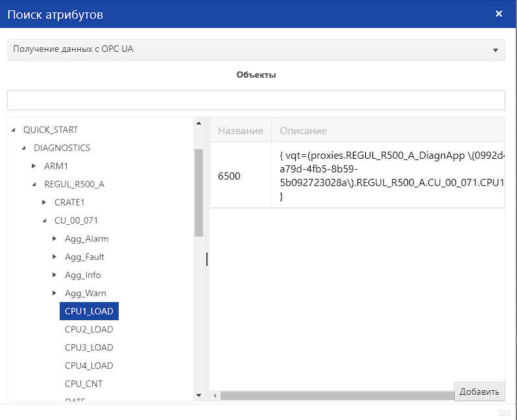
Task: Expand the CRATE1 tree node
Action: pos(45,202)
